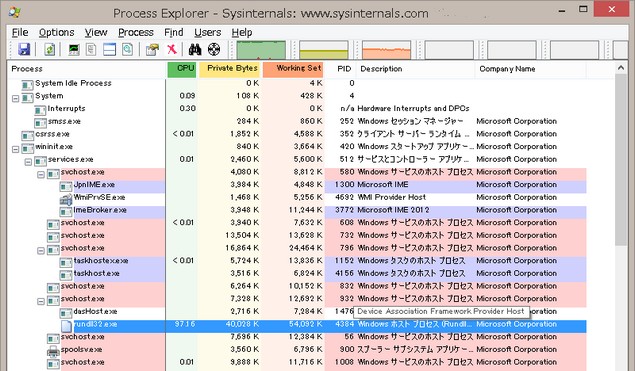Click the icon beside smss.exe
The width and height of the screenshot is (635, 371).
coord(40,122)
